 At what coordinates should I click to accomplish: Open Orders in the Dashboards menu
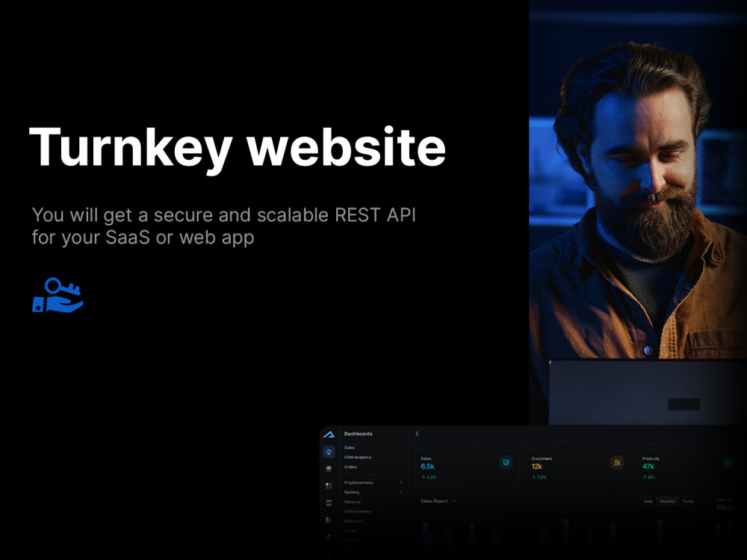pos(350,467)
